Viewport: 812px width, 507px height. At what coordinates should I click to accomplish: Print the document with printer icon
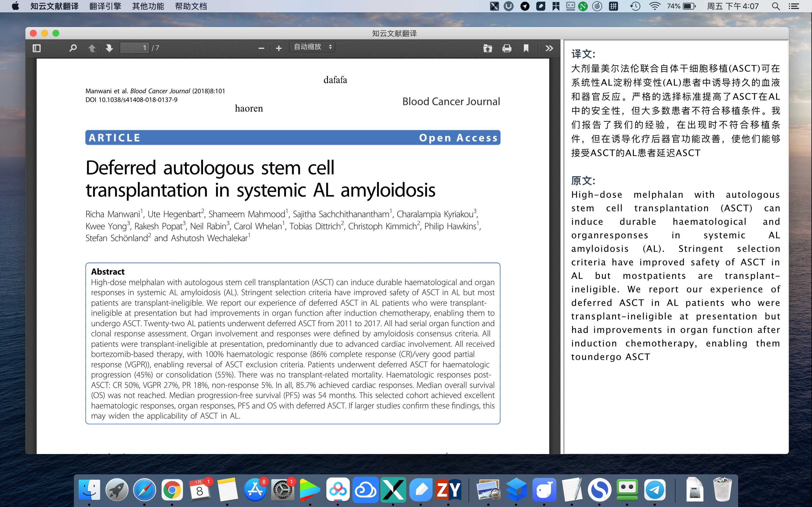click(x=507, y=48)
